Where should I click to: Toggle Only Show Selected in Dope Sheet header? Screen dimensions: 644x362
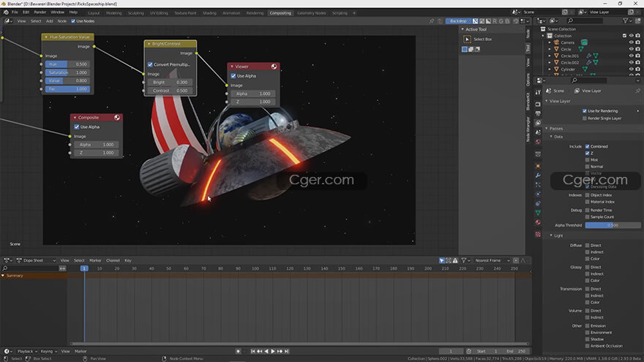pyautogui.click(x=442, y=260)
